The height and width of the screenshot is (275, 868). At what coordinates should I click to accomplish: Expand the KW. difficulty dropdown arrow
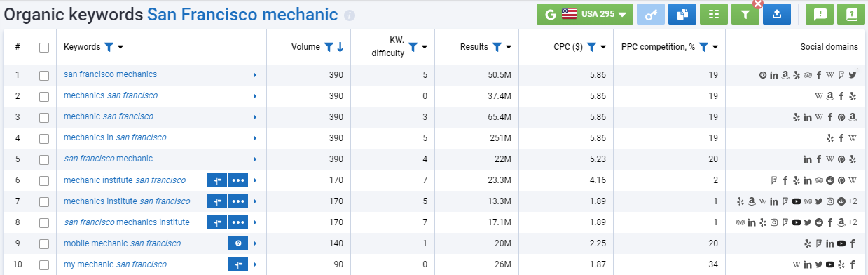pos(425,47)
